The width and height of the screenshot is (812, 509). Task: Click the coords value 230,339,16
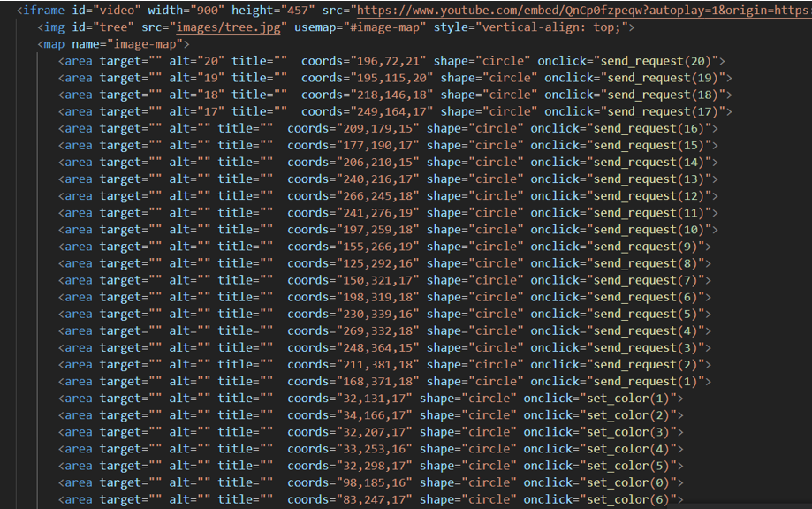[377, 315]
